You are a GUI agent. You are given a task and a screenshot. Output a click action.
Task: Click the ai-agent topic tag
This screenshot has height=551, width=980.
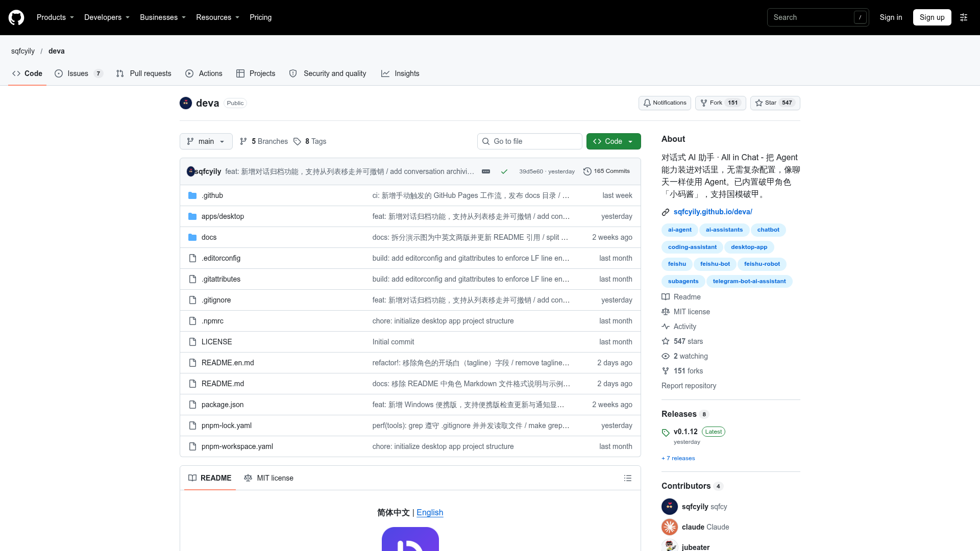coord(680,230)
